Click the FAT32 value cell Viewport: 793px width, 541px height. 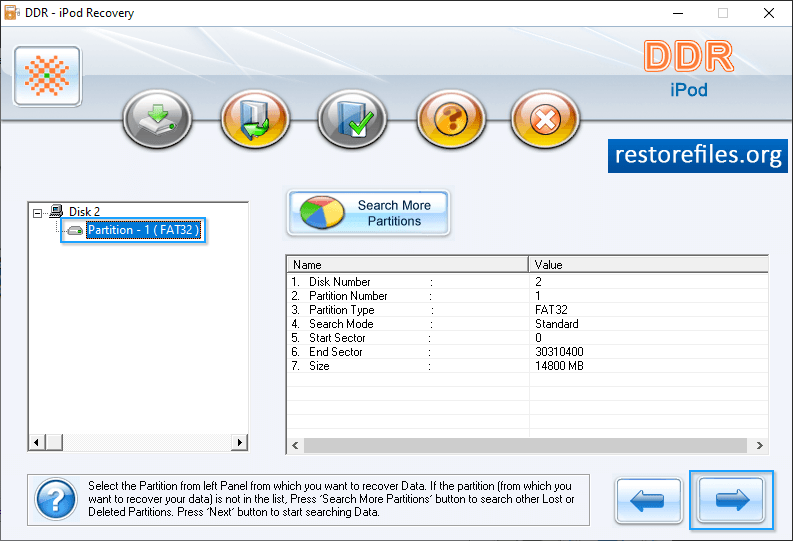[551, 310]
